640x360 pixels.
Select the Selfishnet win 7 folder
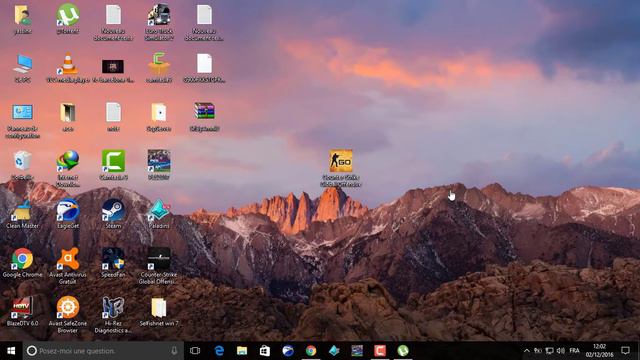159,307
